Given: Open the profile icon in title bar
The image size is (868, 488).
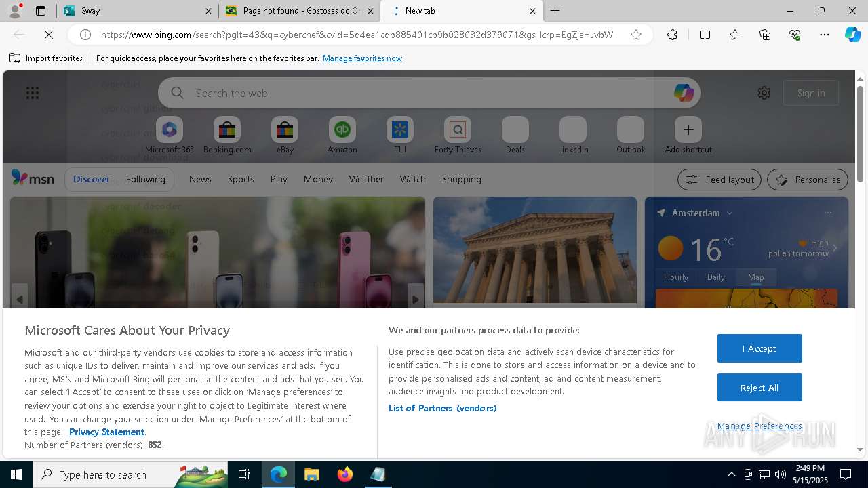Looking at the screenshot, I should coord(14,10).
